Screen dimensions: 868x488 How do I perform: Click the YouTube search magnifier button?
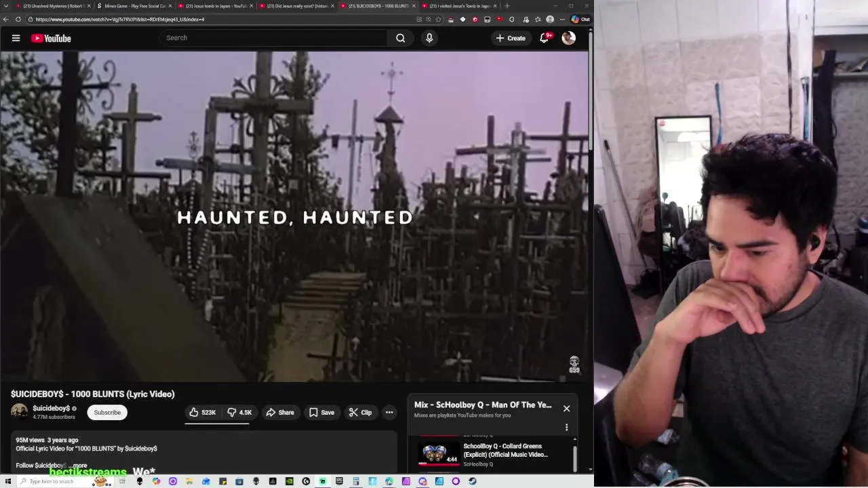pyautogui.click(x=400, y=38)
